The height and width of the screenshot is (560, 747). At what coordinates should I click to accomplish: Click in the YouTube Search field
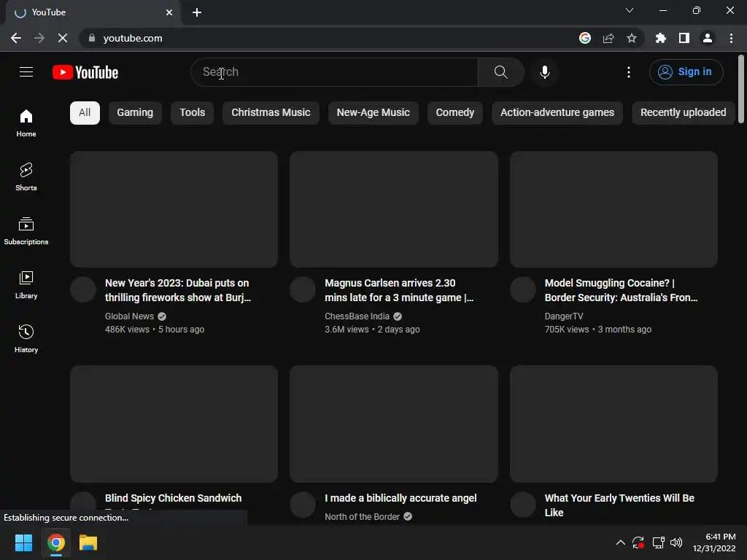click(334, 72)
